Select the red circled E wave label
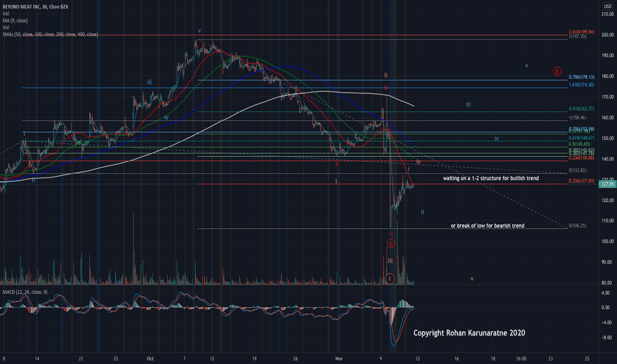617x364 pixels. pos(389,279)
